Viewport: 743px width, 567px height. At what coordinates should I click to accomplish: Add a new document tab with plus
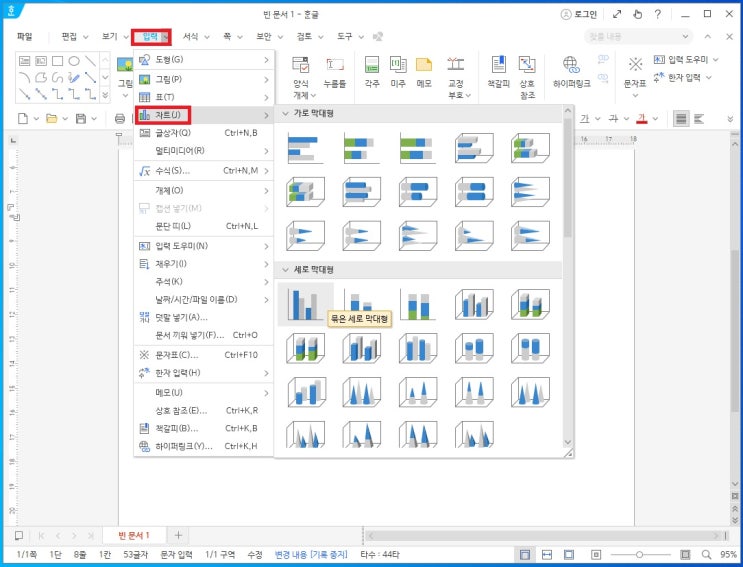[179, 536]
